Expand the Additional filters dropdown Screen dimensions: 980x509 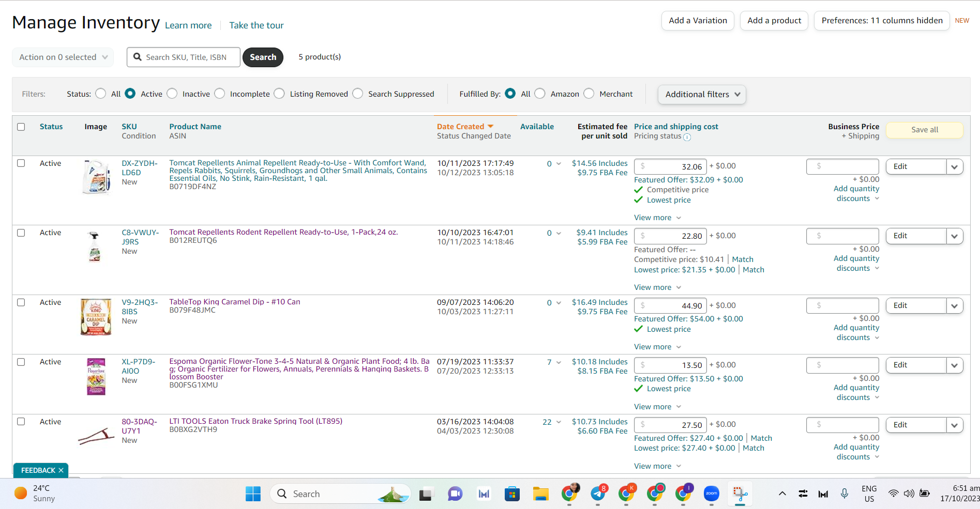702,95
